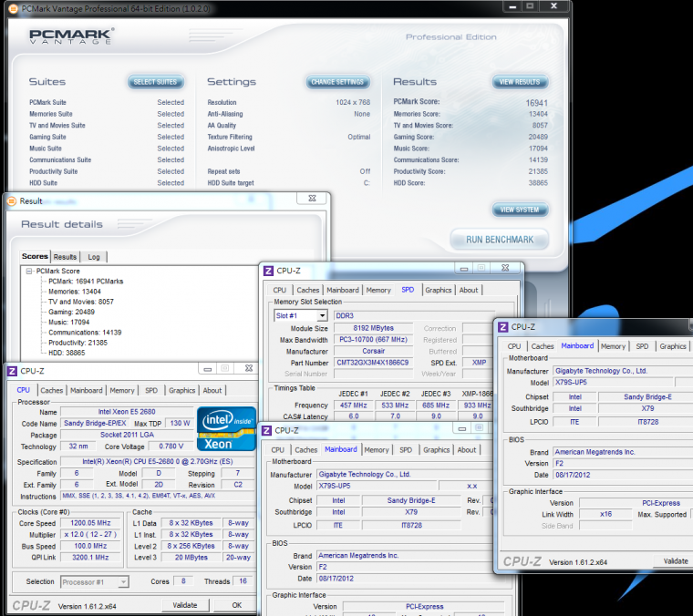Open the Caches tab next to the active CPU tab
Image resolution: width=693 pixels, height=616 pixels.
[51, 390]
